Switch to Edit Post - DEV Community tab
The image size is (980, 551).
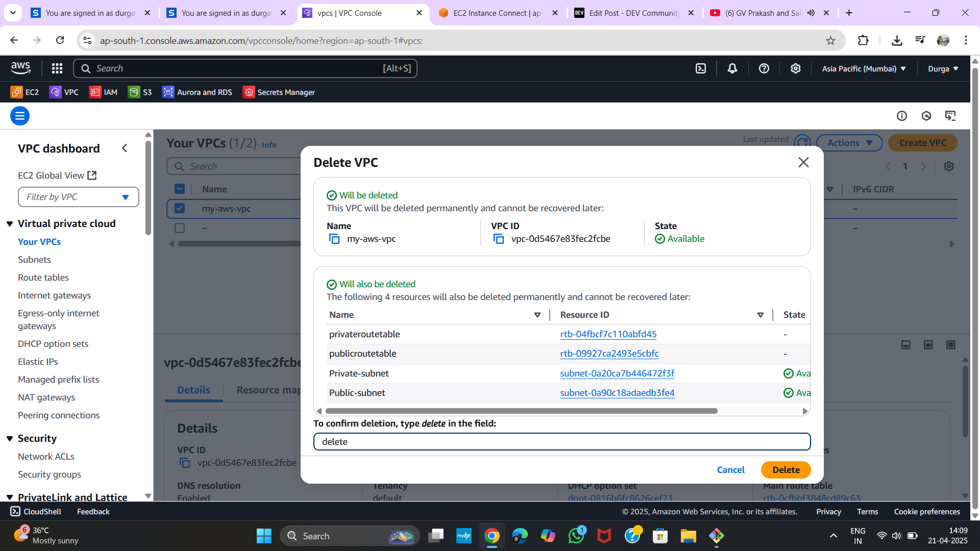pyautogui.click(x=634, y=13)
